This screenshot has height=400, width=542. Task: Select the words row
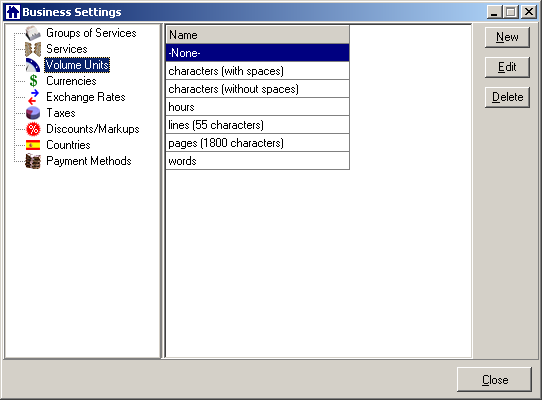258,161
